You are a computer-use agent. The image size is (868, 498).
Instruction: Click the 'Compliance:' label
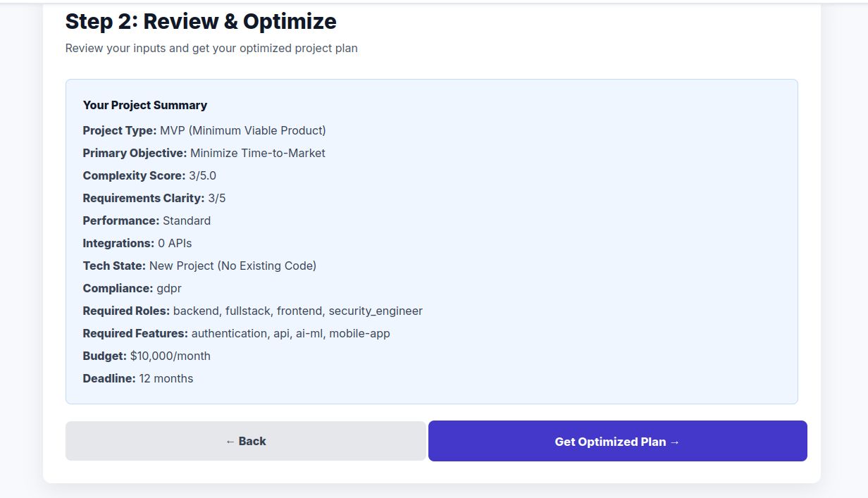[x=118, y=288]
